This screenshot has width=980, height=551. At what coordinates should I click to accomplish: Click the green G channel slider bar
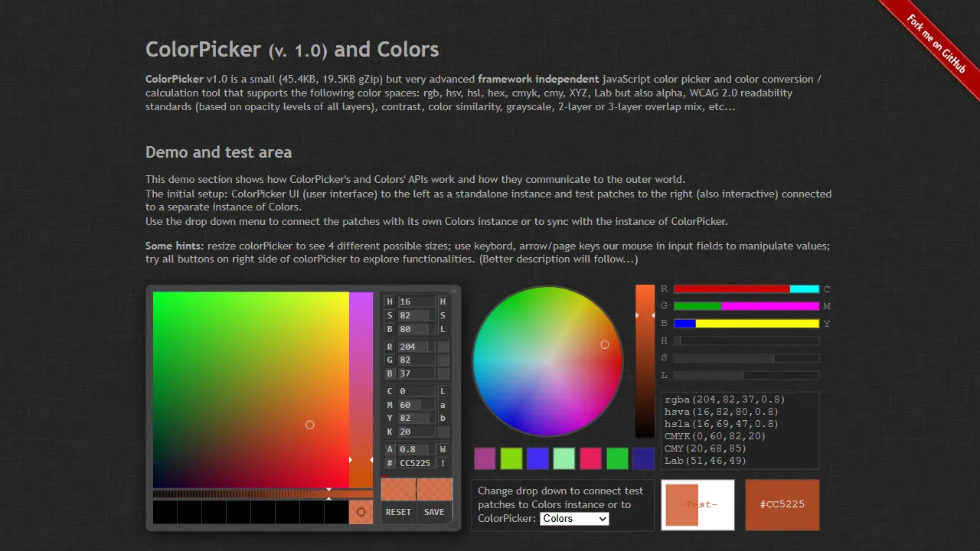[746, 306]
